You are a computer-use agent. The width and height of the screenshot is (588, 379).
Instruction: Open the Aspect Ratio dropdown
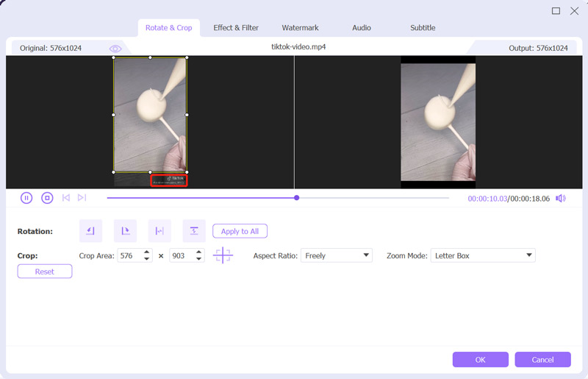pyautogui.click(x=337, y=255)
